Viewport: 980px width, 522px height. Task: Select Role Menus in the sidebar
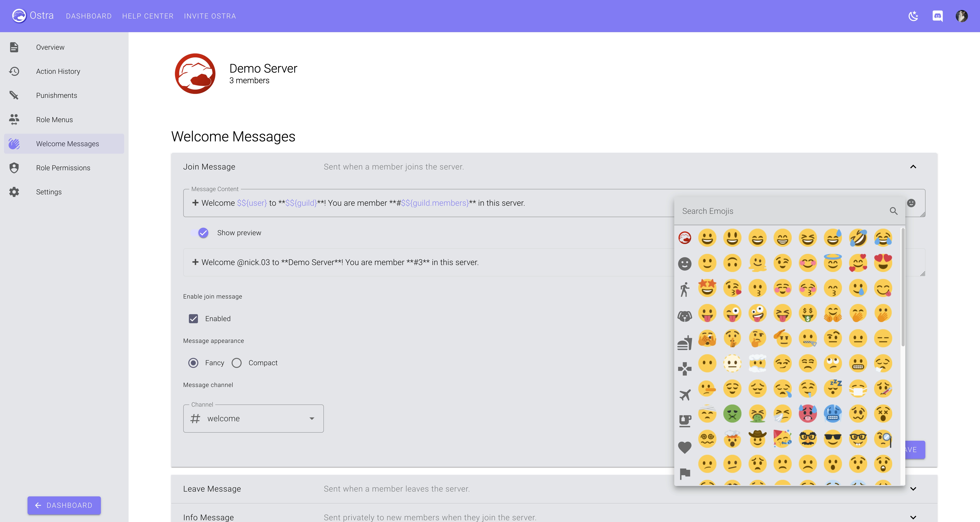tap(54, 119)
